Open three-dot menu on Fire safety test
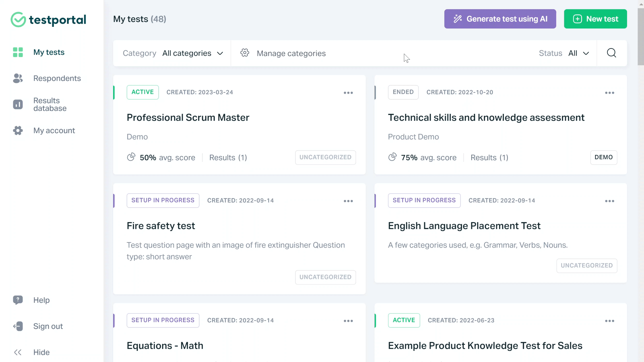644x362 pixels. click(348, 201)
